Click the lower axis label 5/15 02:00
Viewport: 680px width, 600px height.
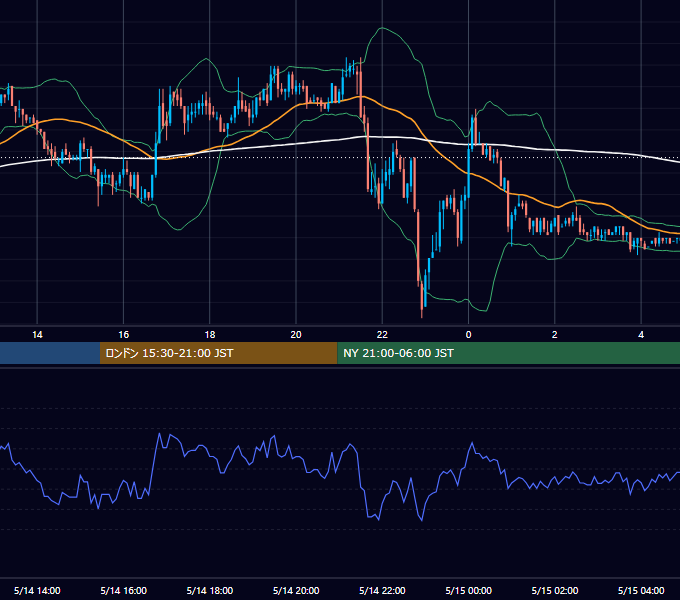point(555,590)
